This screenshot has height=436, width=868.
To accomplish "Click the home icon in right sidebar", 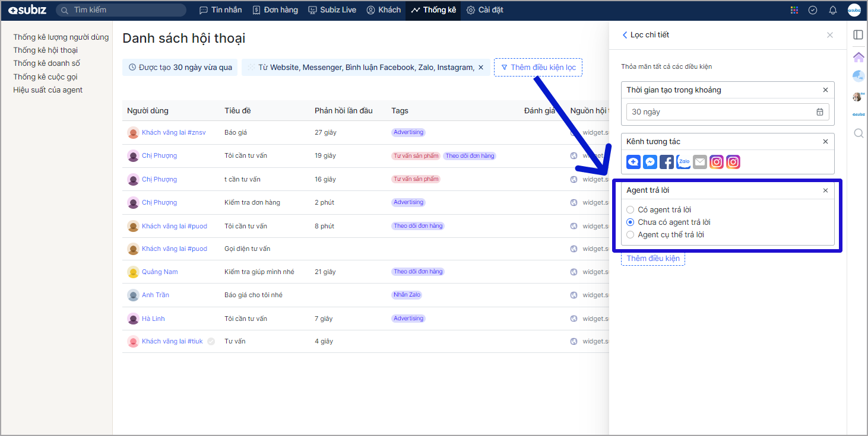I will [859, 57].
